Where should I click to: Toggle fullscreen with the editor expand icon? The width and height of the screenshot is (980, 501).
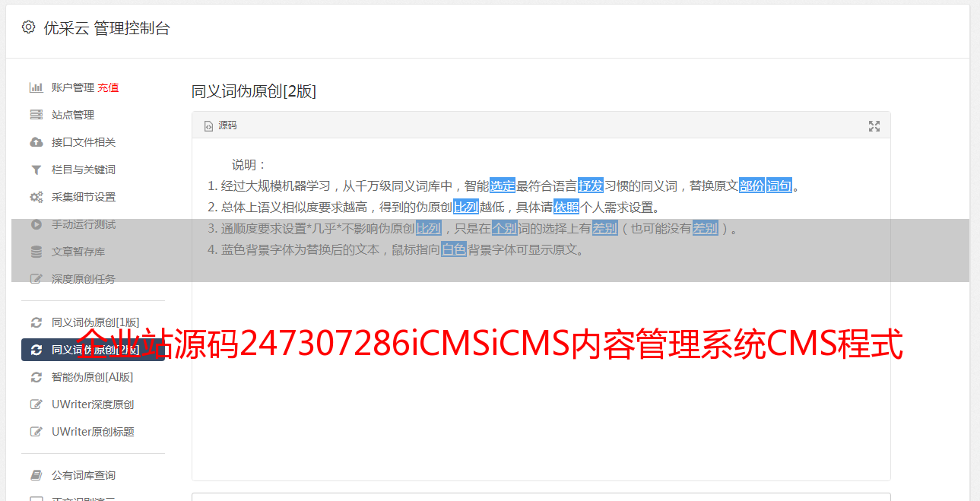(x=874, y=126)
